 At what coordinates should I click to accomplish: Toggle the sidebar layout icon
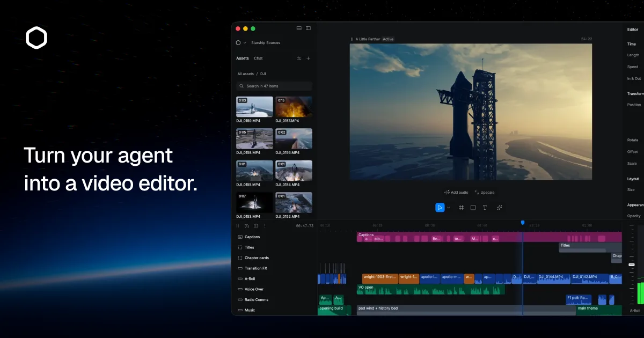[309, 28]
